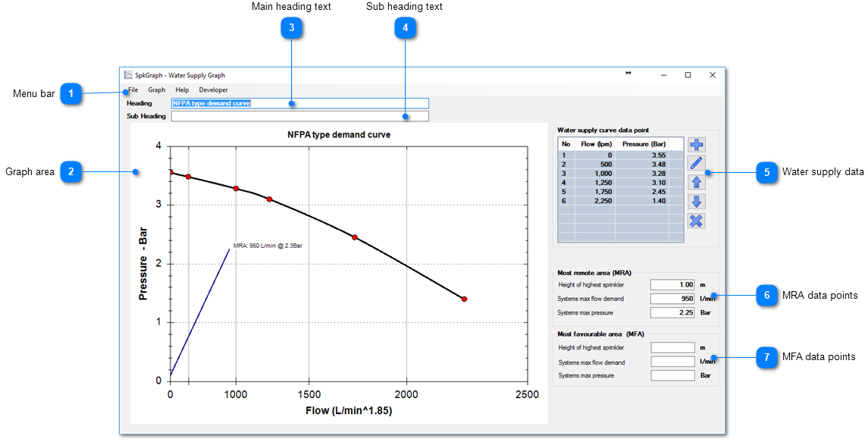Click the blue plus add data point icon
Viewport: 868px width, 442px height.
click(x=696, y=144)
